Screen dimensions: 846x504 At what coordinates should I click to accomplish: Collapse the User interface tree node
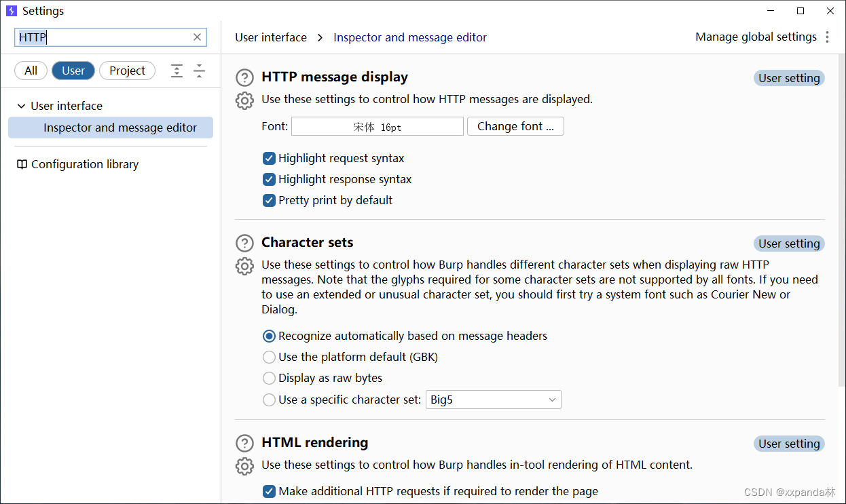point(22,106)
